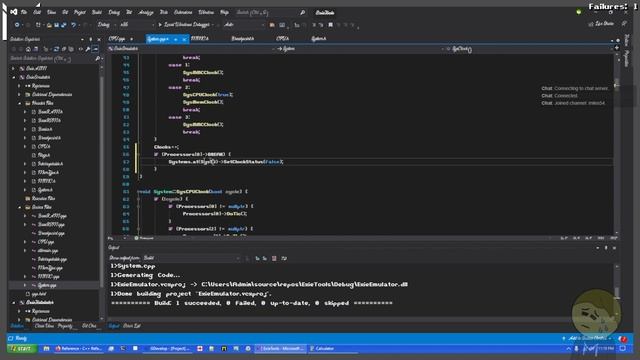Switch to the CPU.cpp editor tab
Image resolution: width=640 pixels, height=360 pixels.
tap(117, 39)
